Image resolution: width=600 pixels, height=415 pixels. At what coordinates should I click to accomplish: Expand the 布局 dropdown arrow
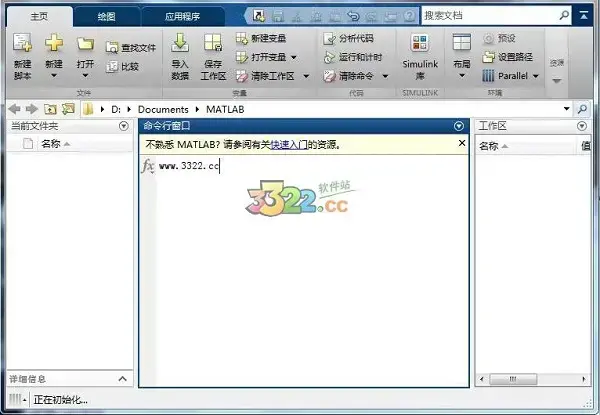462,76
